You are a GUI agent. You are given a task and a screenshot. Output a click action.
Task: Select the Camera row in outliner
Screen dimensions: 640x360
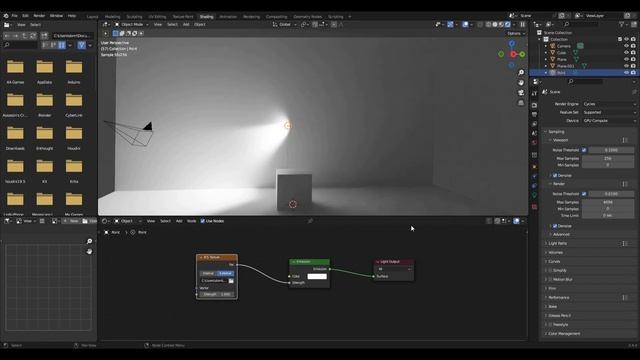583,46
